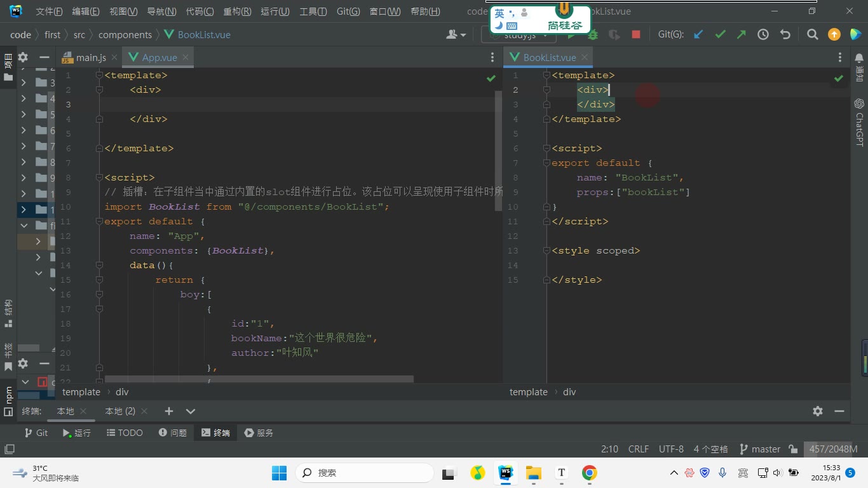Toggle tool window bars icon at bottom-left corner
The height and width of the screenshot is (488, 868).
click(x=10, y=449)
